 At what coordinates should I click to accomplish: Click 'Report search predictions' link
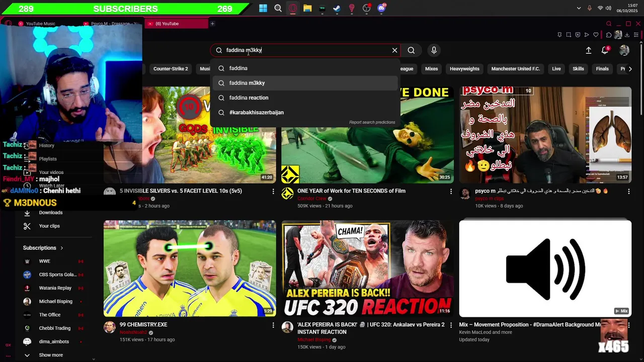[x=372, y=122]
